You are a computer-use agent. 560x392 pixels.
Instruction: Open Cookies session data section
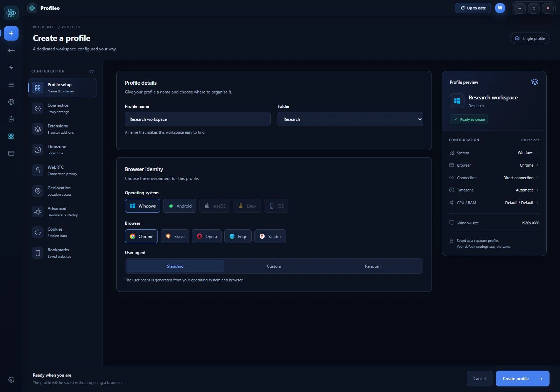click(x=62, y=232)
